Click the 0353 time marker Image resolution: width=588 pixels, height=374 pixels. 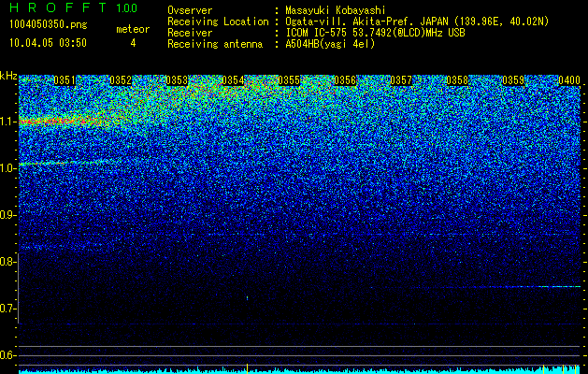(x=177, y=80)
